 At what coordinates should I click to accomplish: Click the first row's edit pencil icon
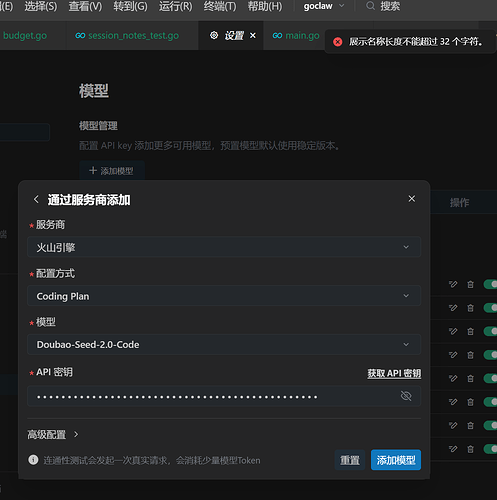pyautogui.click(x=453, y=284)
